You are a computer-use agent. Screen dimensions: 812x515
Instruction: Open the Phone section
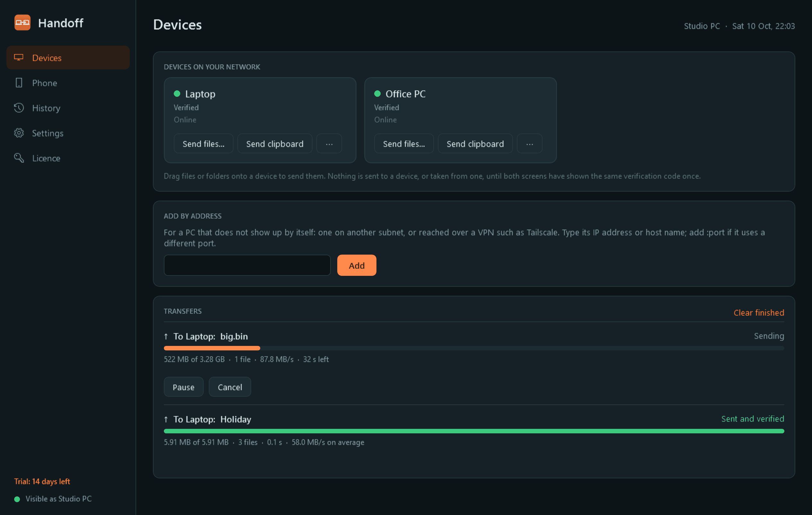[68, 83]
